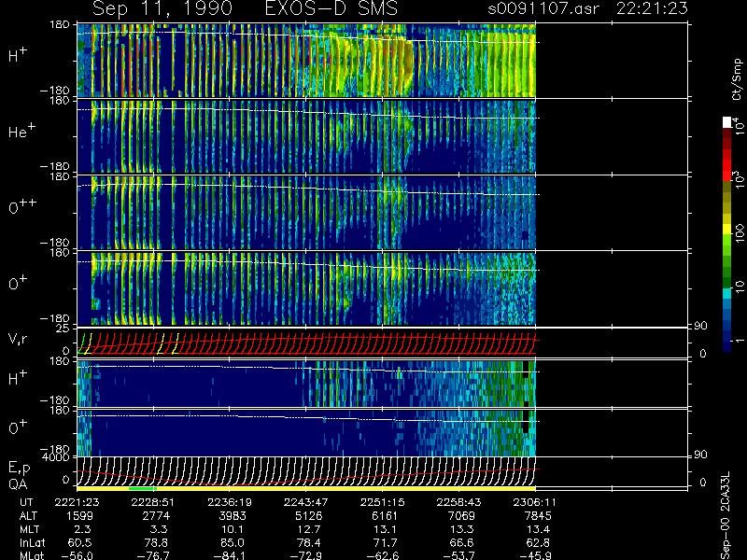Click the green segment in the QA bar

[x=142, y=488]
